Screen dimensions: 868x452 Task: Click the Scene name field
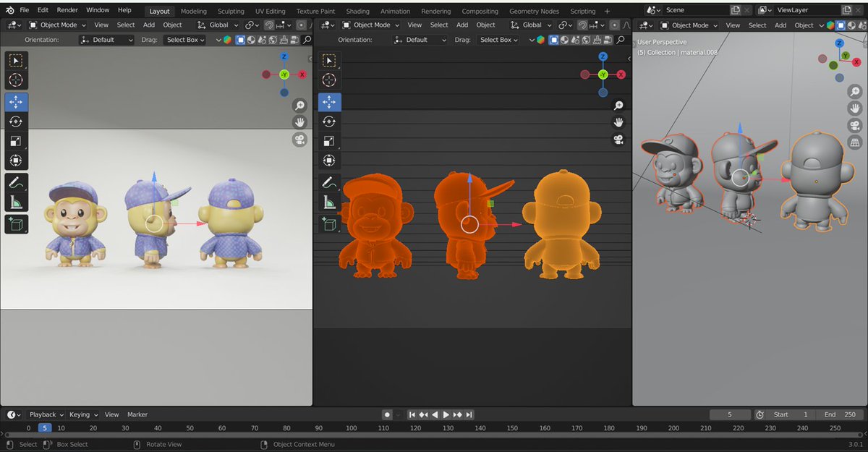click(x=696, y=10)
